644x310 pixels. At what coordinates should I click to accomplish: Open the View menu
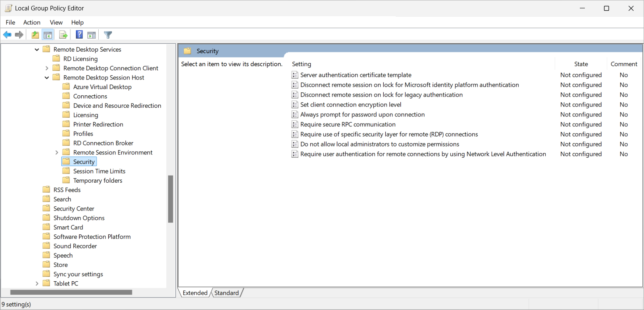coord(56,22)
